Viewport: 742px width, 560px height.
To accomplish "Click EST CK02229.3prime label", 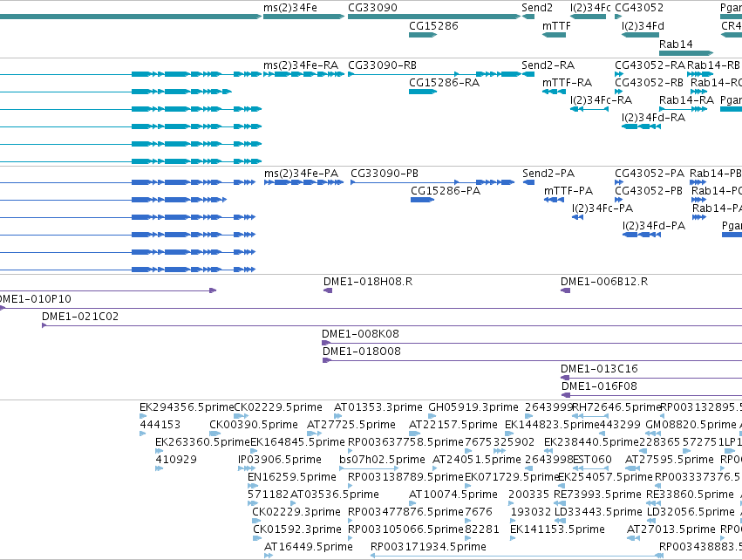I will [296, 512].
